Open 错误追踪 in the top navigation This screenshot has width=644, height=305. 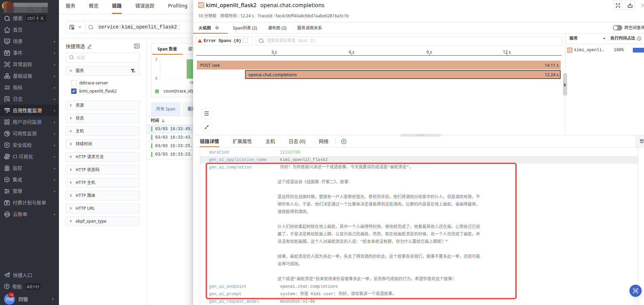tap(145, 6)
